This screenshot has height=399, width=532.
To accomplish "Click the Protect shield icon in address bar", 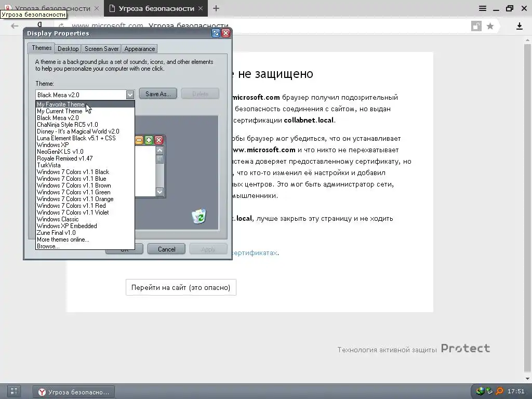I will [x=476, y=26].
